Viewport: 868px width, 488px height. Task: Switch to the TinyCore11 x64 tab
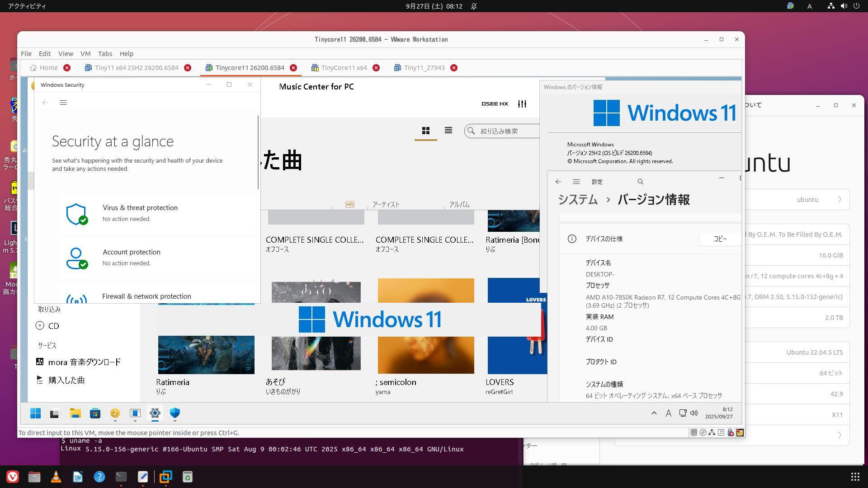[344, 68]
